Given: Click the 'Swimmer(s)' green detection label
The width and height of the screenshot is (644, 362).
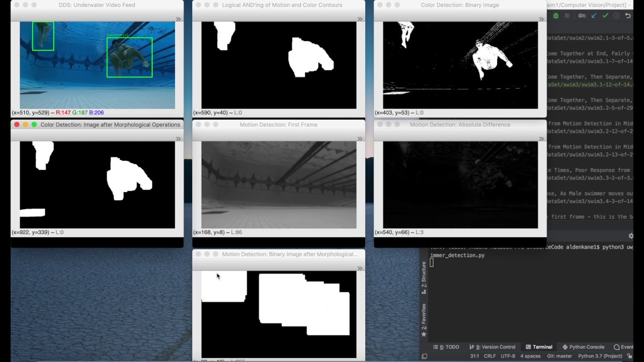Looking at the screenshot, I should click(117, 35).
